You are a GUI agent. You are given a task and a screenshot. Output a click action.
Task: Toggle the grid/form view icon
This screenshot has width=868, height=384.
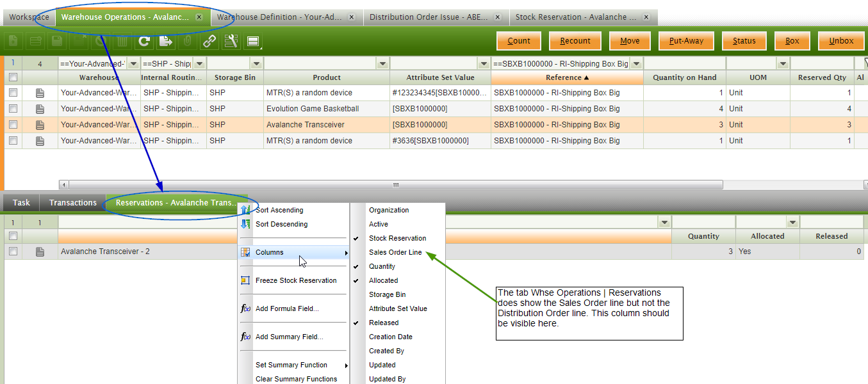(x=253, y=42)
